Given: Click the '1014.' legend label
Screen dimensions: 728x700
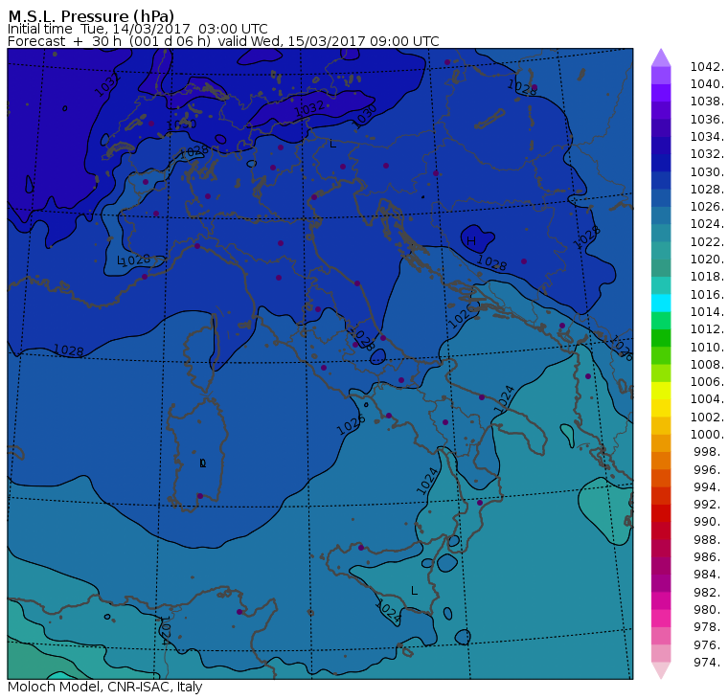Looking at the screenshot, I should coord(707,312).
